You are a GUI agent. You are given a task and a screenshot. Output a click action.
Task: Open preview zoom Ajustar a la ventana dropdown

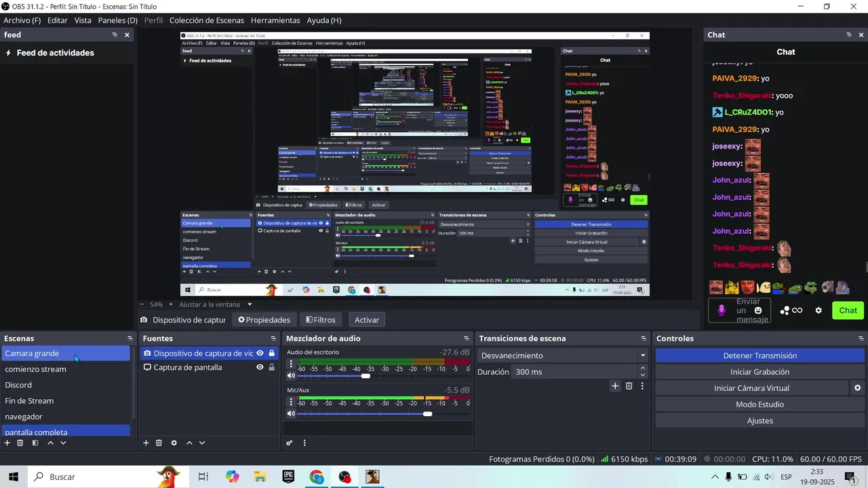(216, 304)
